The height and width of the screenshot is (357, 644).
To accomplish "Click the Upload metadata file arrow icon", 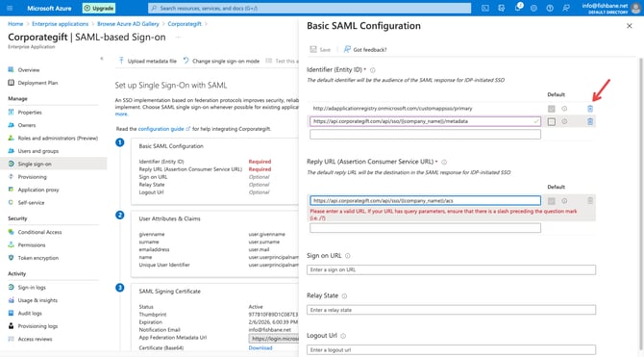I will [x=121, y=61].
